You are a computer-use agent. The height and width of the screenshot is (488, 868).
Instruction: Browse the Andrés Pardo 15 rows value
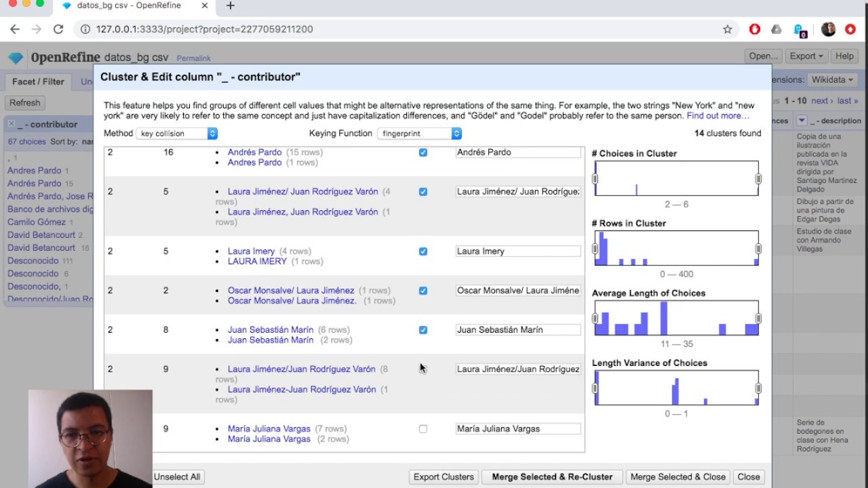pos(254,152)
